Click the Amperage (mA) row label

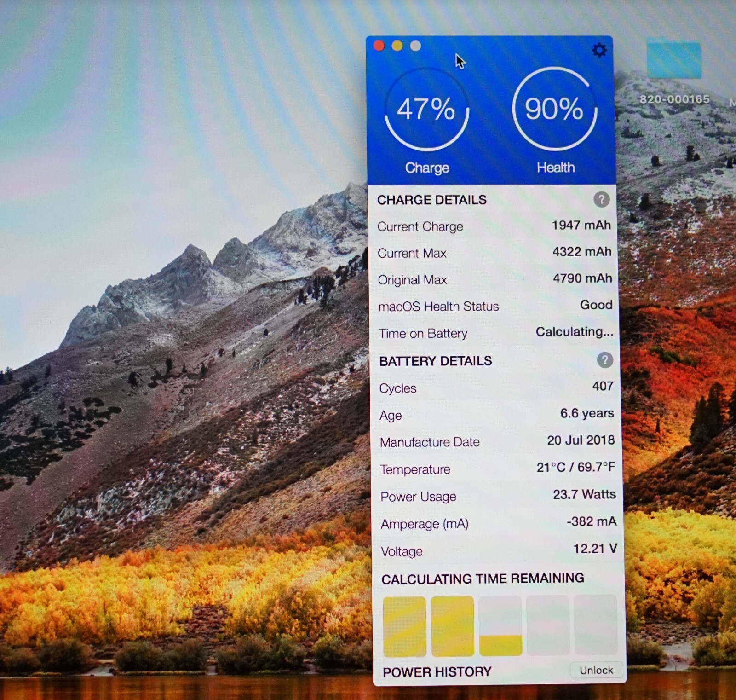(x=425, y=524)
